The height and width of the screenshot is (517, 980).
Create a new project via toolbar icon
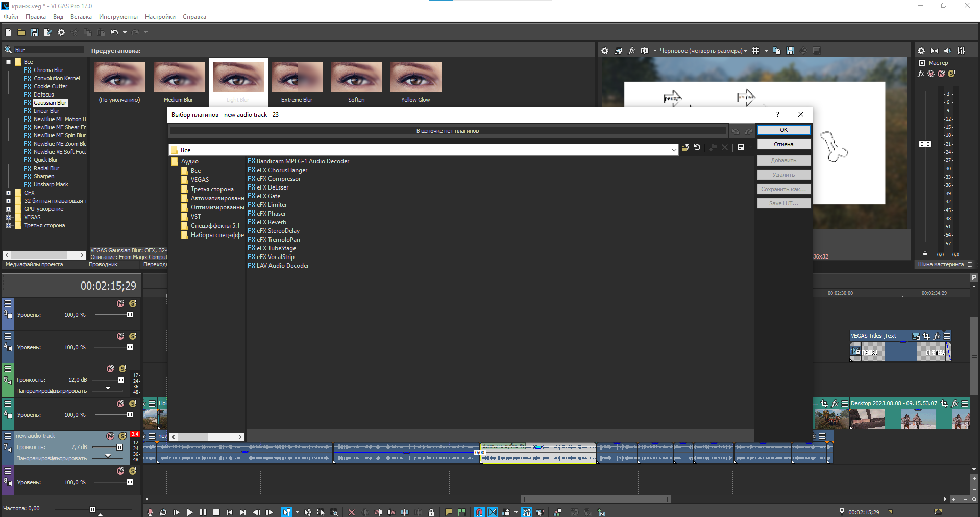tap(8, 32)
